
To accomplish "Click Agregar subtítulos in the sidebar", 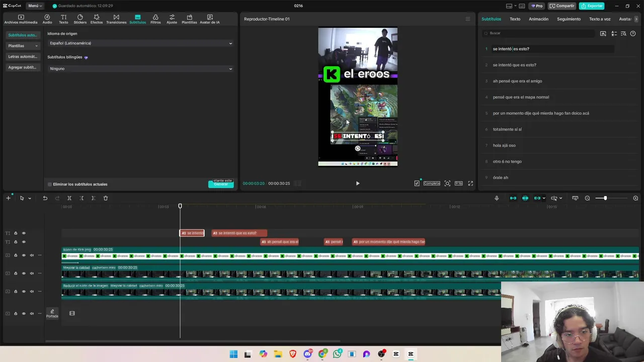I will click(23, 67).
